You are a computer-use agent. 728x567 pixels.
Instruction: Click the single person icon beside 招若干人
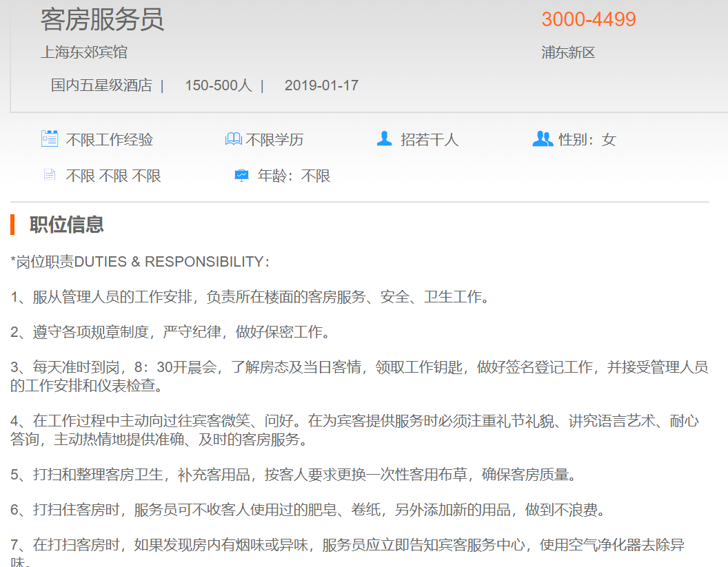(384, 138)
